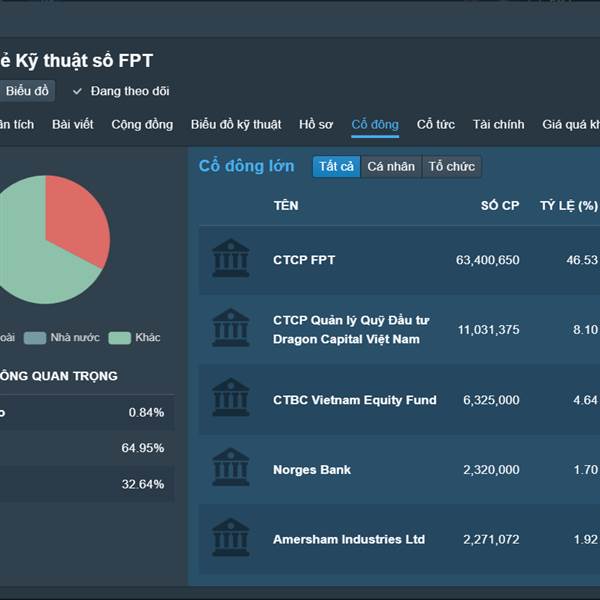Click the Cổ đông lớn heading
This screenshot has height=600, width=600.
coord(246,166)
